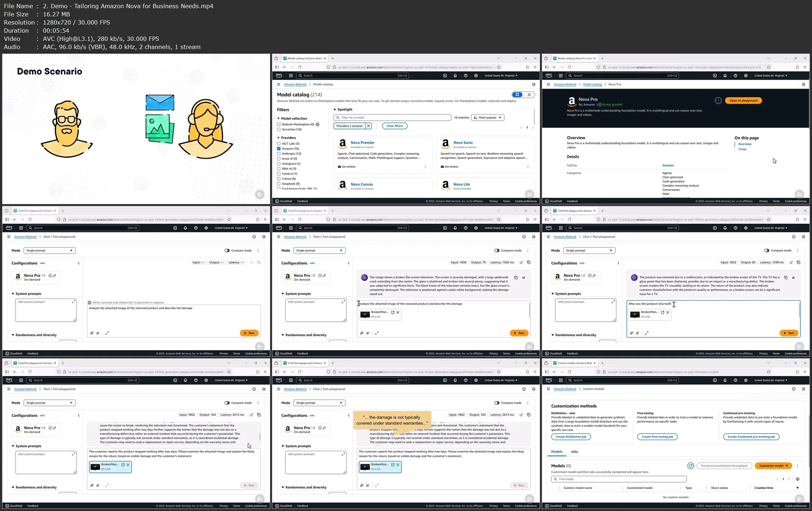Open help icon in Nova Pro page top bar
Screen dimensions: 812x511
pos(735,76)
